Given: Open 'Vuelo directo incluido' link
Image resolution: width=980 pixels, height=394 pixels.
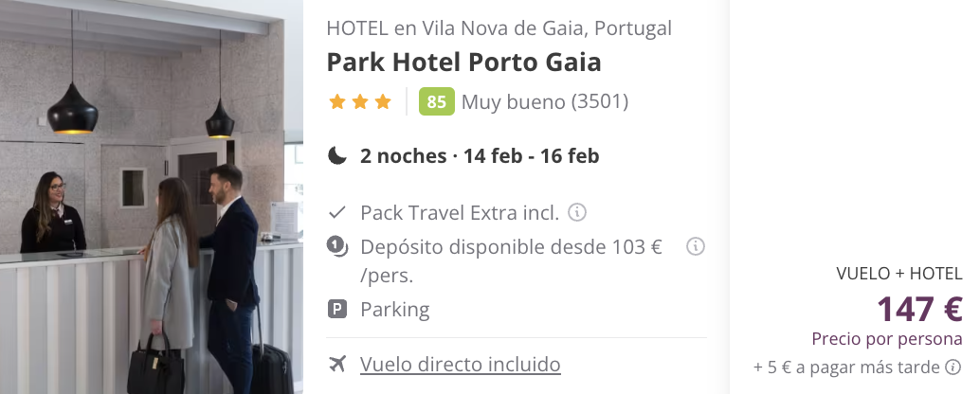Looking at the screenshot, I should pyautogui.click(x=460, y=364).
